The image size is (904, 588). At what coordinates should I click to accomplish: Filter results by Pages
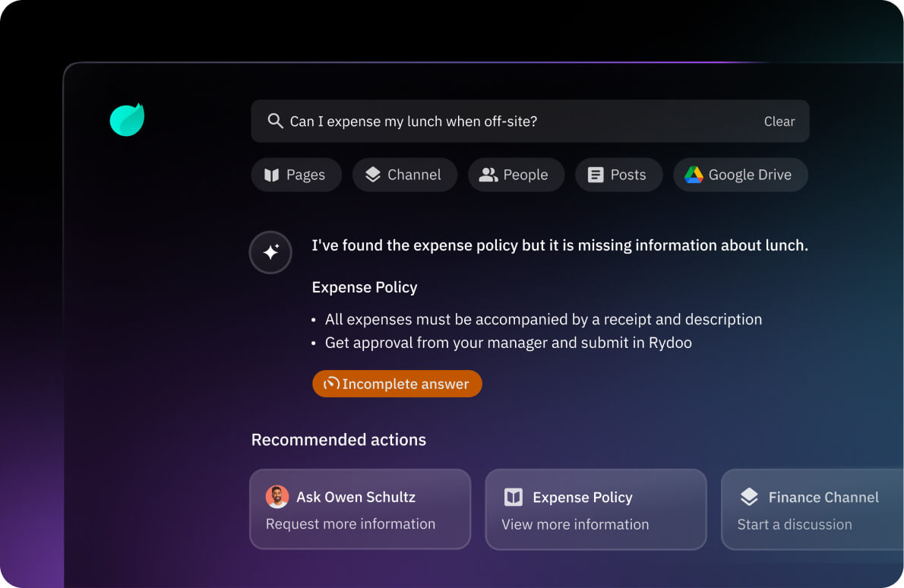[305, 175]
